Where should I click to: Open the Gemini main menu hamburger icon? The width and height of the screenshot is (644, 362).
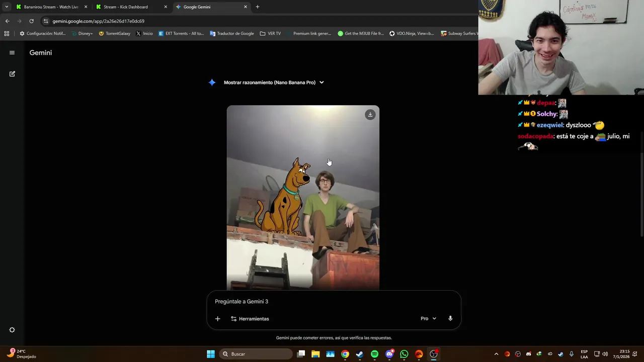point(12,53)
